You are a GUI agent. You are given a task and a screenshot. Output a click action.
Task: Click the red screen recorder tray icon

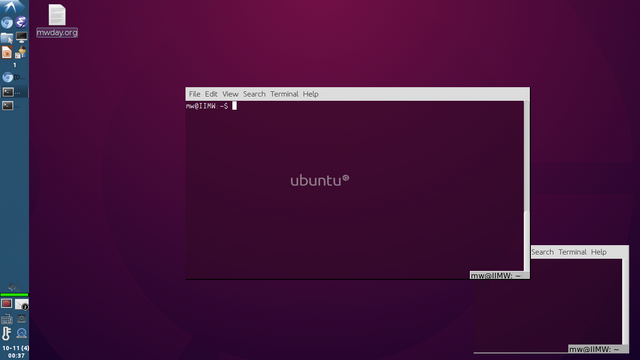coord(7,304)
